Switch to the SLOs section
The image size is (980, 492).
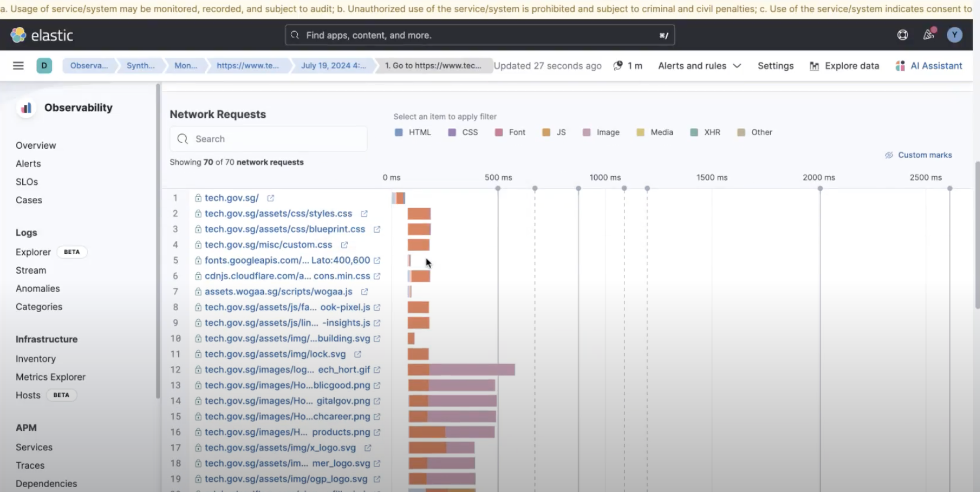click(x=27, y=181)
